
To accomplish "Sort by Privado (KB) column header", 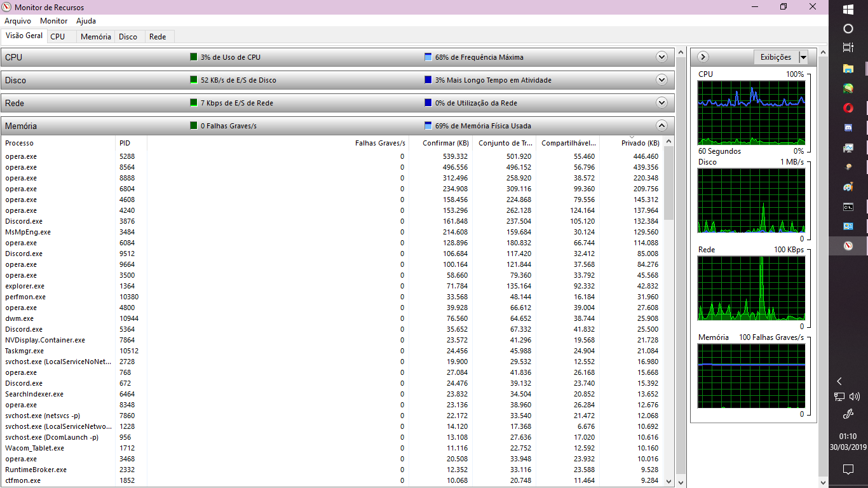I will click(x=632, y=143).
